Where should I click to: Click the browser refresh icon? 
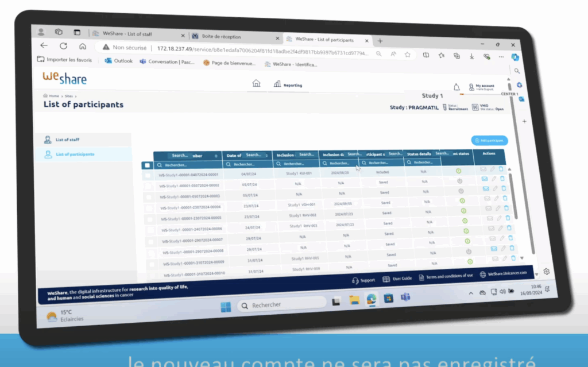point(63,47)
